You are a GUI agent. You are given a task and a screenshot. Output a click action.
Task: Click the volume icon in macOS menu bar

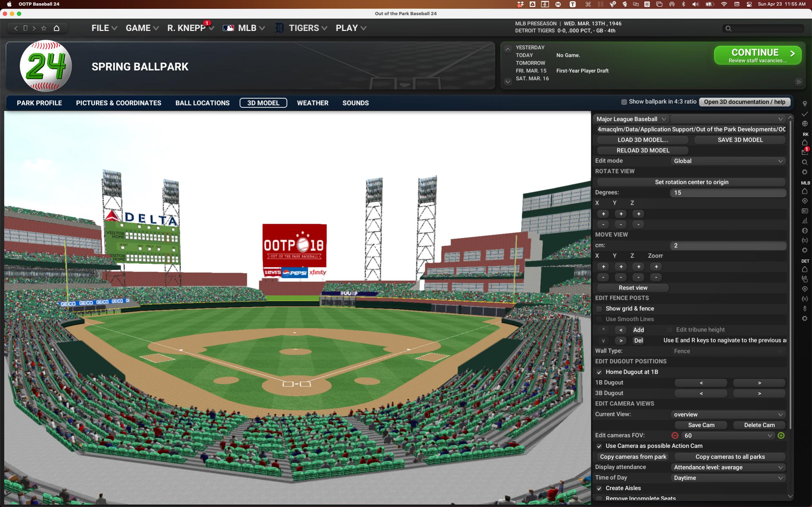[695, 4]
